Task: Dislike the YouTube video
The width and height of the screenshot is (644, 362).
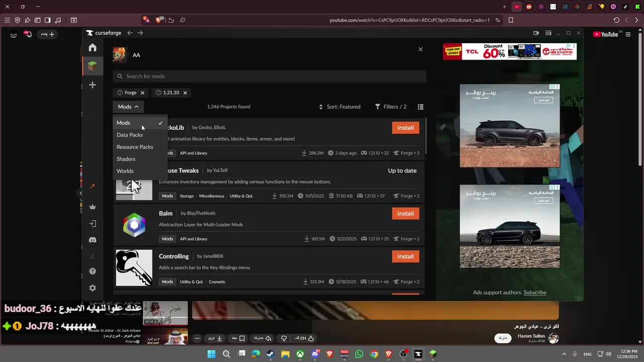Action: 284,338
